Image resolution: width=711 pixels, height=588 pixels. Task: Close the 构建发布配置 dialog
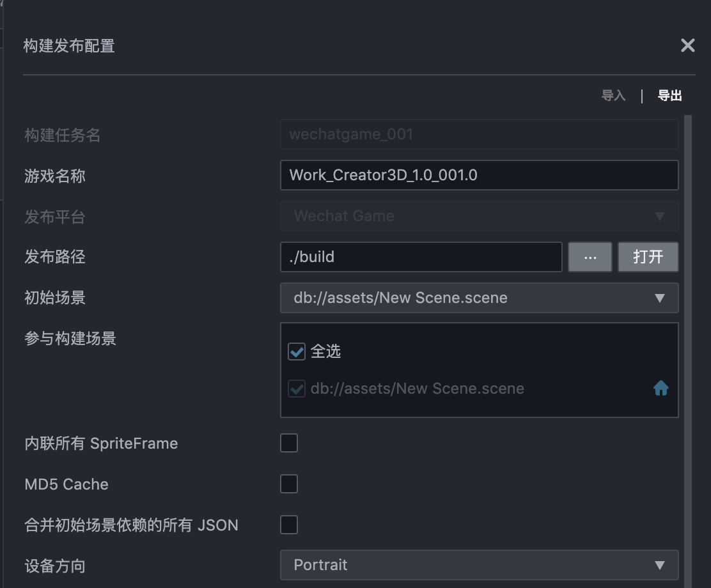click(687, 45)
